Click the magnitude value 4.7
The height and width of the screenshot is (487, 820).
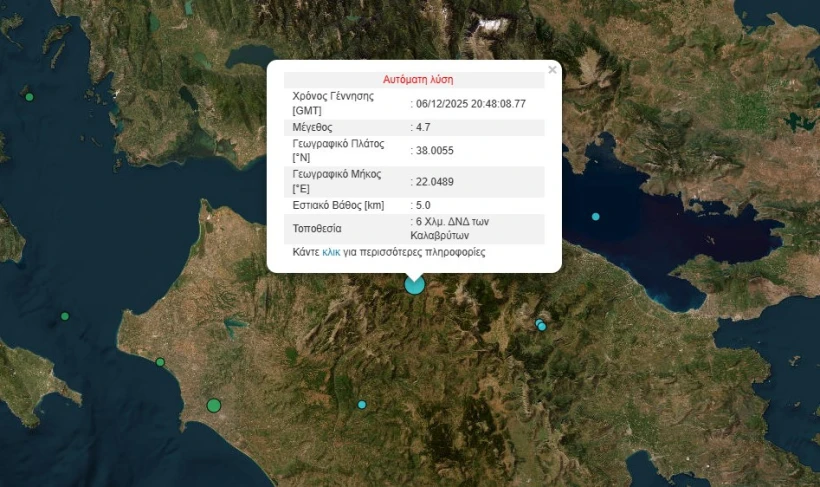click(423, 127)
